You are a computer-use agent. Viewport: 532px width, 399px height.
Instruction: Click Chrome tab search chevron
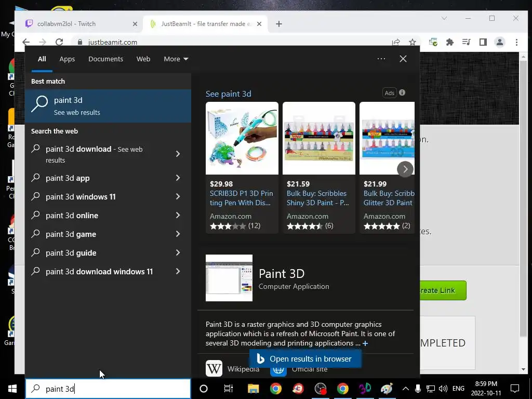(444, 18)
